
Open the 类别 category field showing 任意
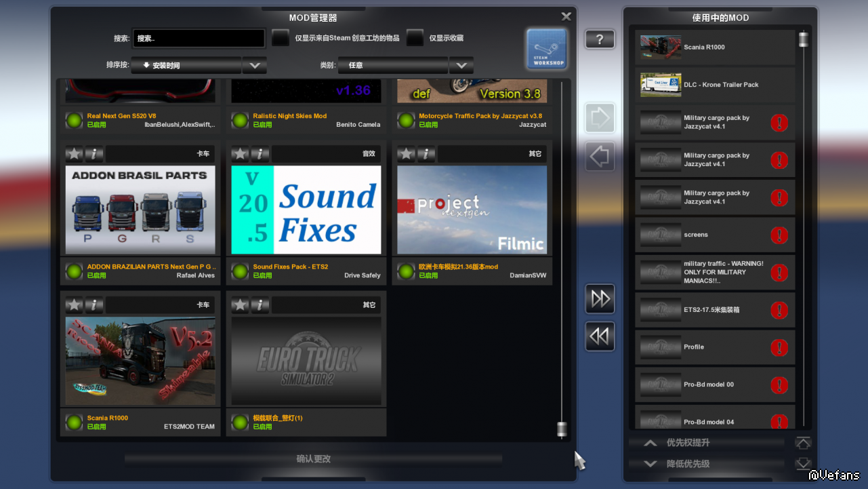coord(393,66)
